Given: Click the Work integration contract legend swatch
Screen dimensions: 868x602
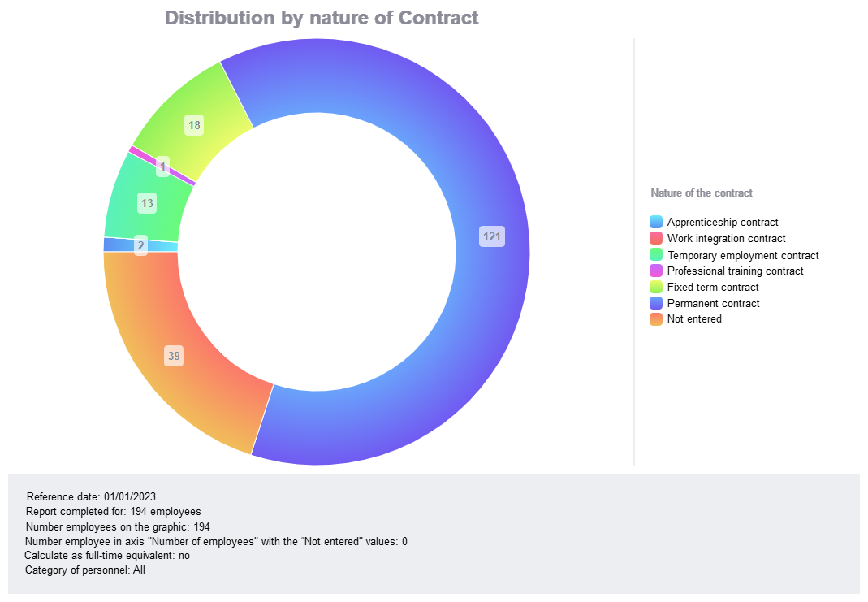Looking at the screenshot, I should coord(656,238).
